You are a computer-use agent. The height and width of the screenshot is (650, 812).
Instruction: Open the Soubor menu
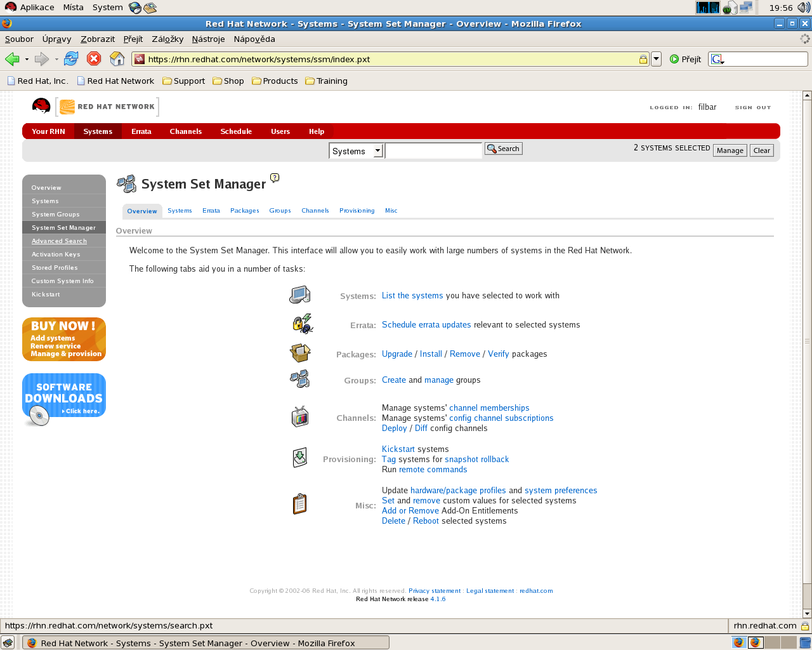click(19, 39)
